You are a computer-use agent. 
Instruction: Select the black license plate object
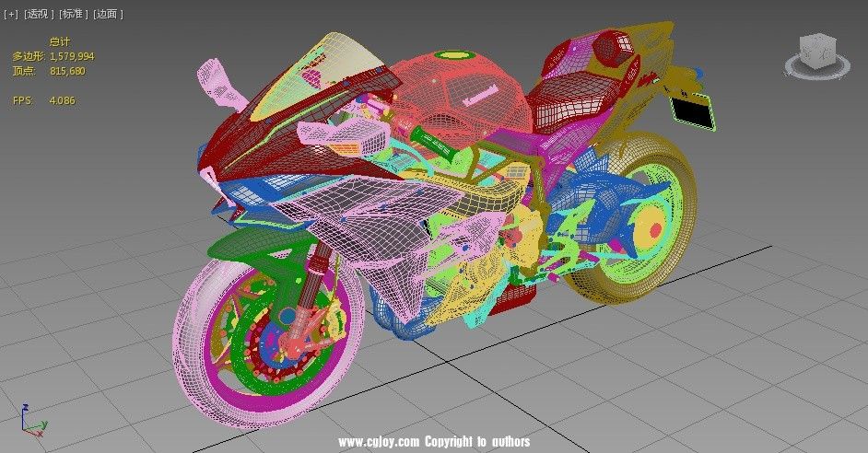(x=694, y=112)
